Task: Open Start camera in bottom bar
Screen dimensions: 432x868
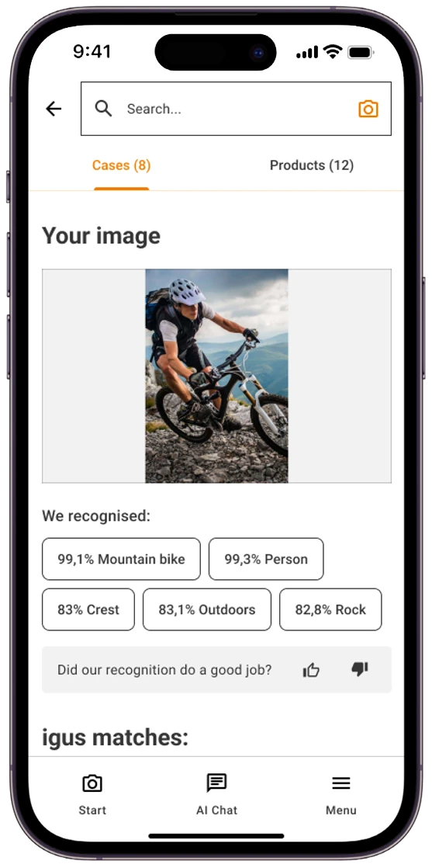Action: 92,796
